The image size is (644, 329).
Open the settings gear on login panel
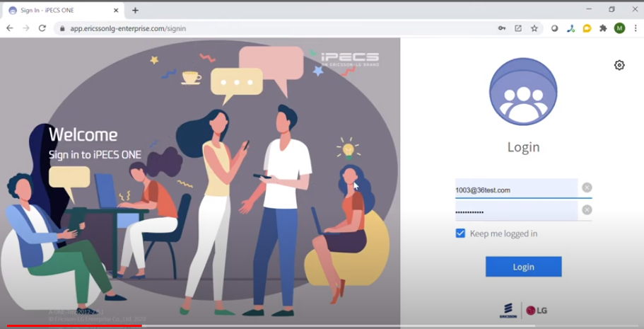tap(619, 65)
